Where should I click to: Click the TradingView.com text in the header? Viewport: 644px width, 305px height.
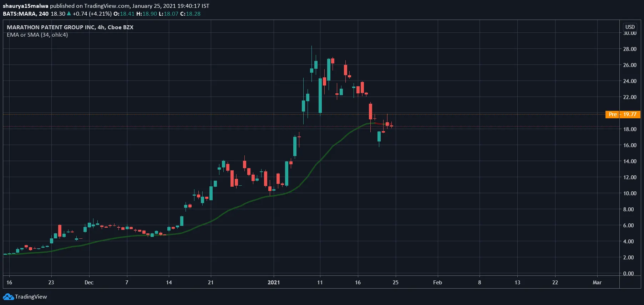[x=107, y=6]
